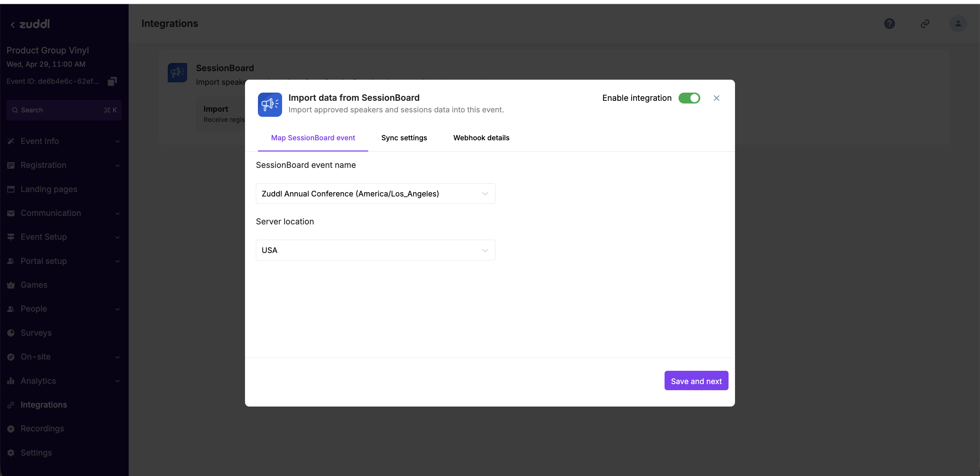Open the help question mark icon
The width and height of the screenshot is (980, 476).
coord(889,23)
